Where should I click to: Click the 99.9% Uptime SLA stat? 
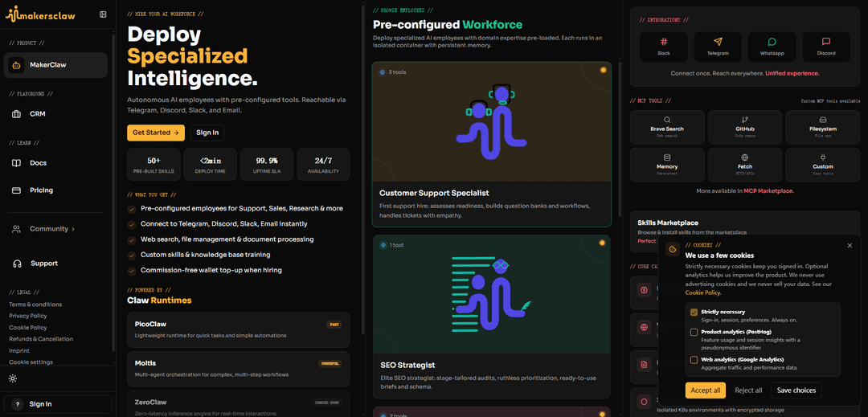[x=267, y=164]
